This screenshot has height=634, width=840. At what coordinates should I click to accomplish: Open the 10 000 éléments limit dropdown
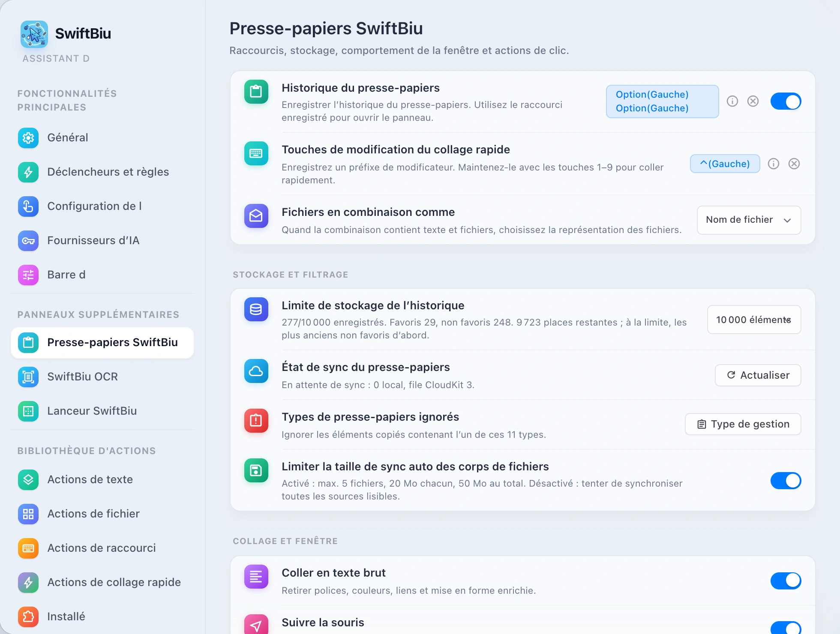pyautogui.click(x=754, y=320)
